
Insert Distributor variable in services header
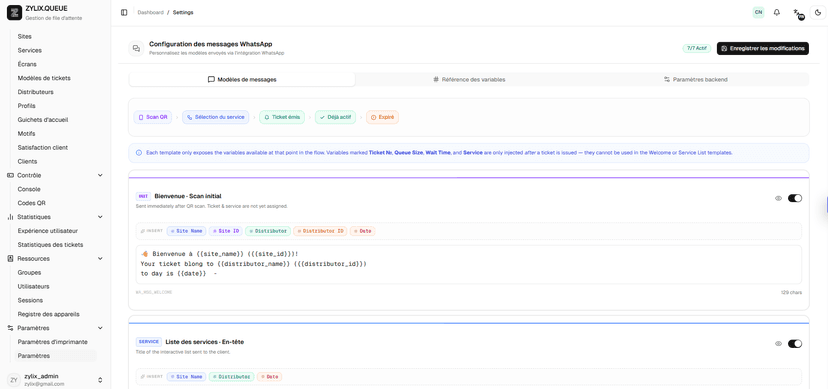[231, 377]
